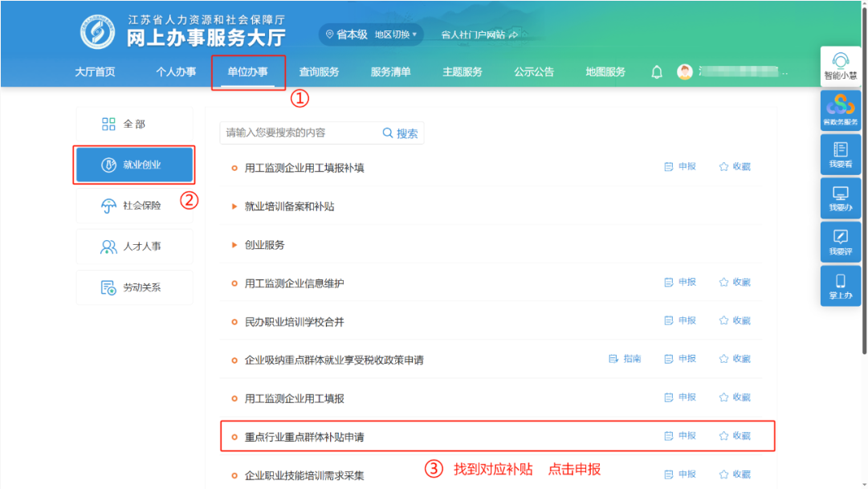Open 省政务服务 in the right sidebar

841,110
